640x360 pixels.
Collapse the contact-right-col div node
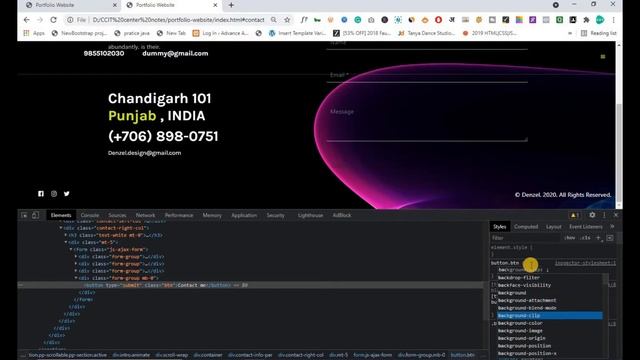coord(61,228)
